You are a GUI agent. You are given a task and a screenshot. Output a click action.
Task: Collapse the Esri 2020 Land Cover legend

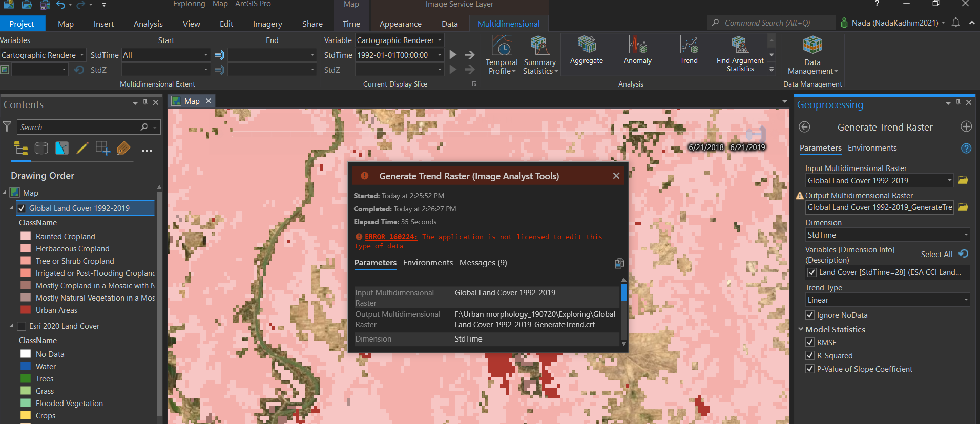(11, 326)
